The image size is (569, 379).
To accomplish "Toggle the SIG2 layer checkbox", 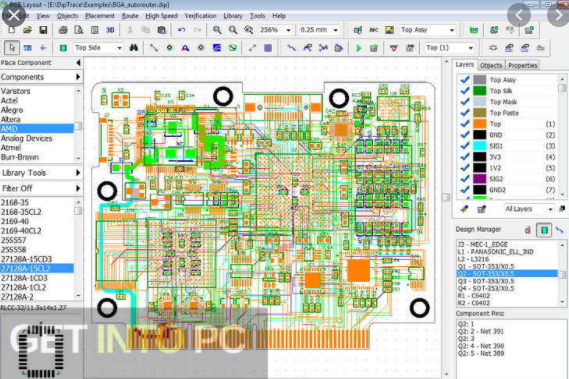I will tap(464, 179).
